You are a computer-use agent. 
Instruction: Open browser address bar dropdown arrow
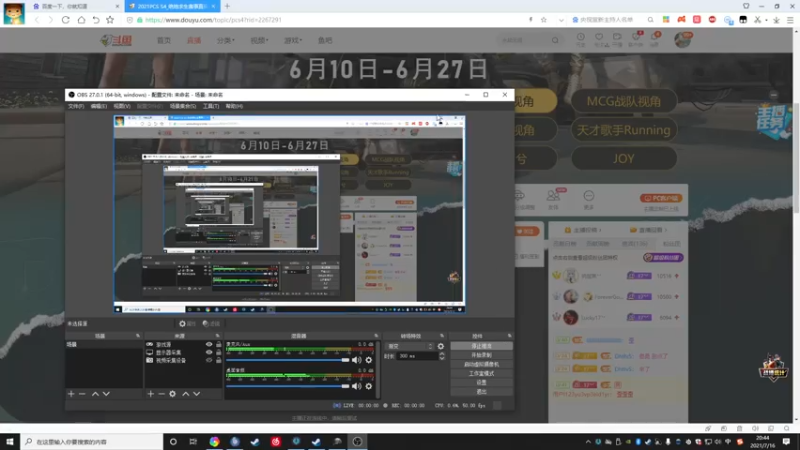(561, 20)
